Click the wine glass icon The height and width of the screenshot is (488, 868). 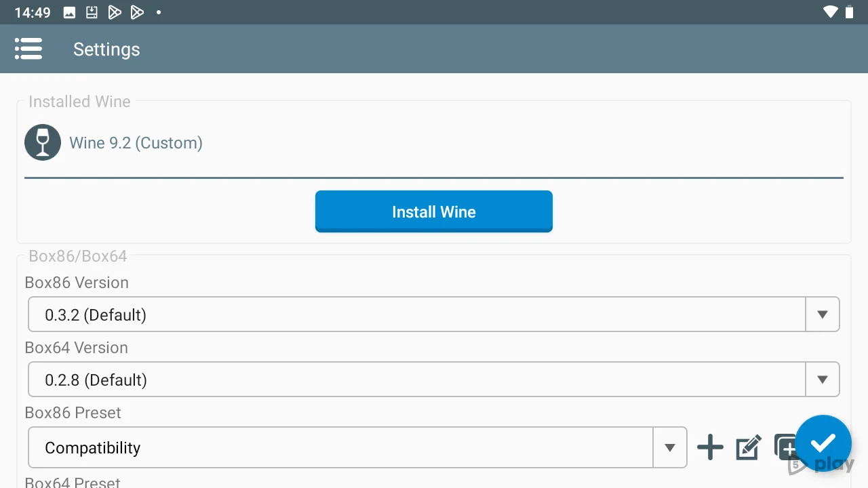(43, 143)
